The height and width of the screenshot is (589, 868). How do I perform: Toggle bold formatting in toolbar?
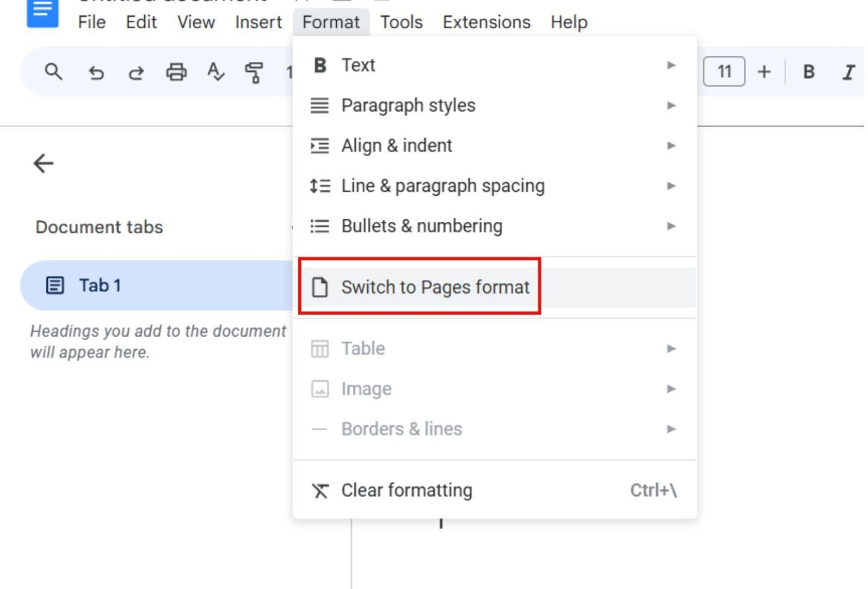[809, 72]
